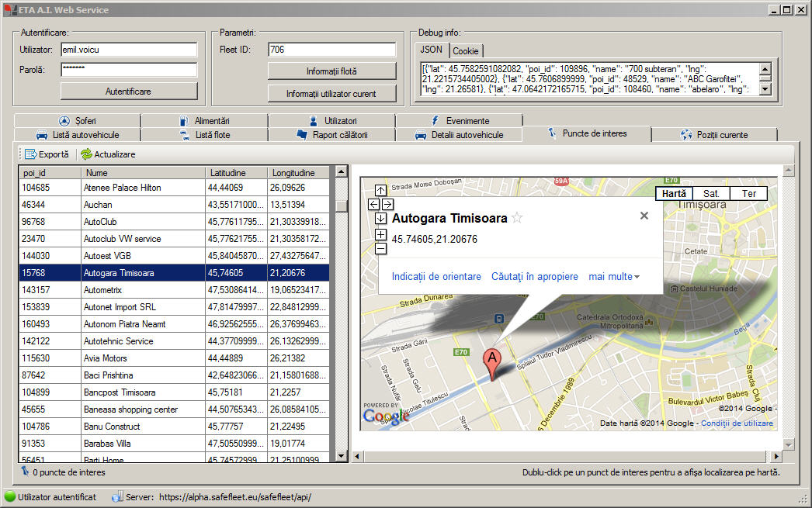The height and width of the screenshot is (508, 812).
Task: Sort by Latitudine column header
Action: [237, 173]
